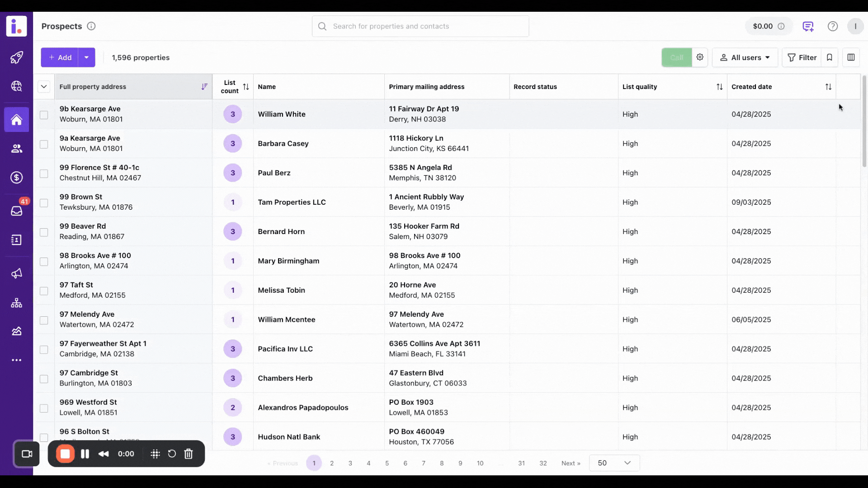Open the sidebar More options ellipsis menu
The height and width of the screenshot is (488, 868).
coord(16,360)
